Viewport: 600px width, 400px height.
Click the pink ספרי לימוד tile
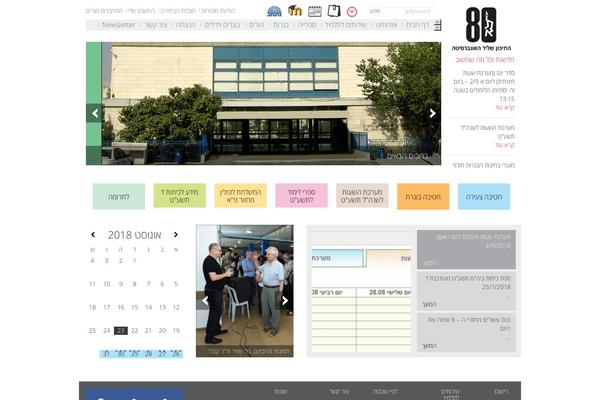301,196
